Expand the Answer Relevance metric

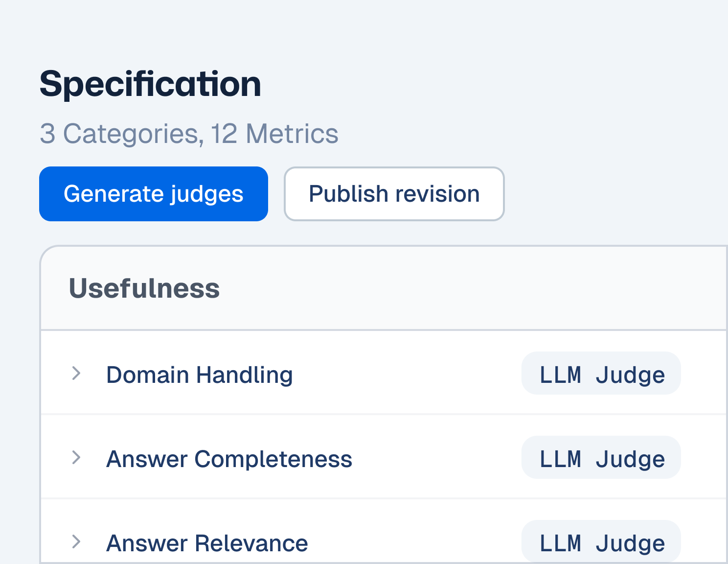(76, 542)
